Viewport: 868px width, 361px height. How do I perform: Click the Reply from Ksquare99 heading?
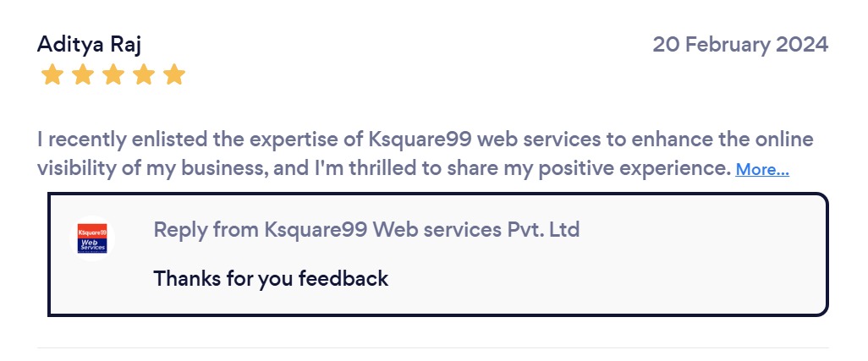point(366,229)
